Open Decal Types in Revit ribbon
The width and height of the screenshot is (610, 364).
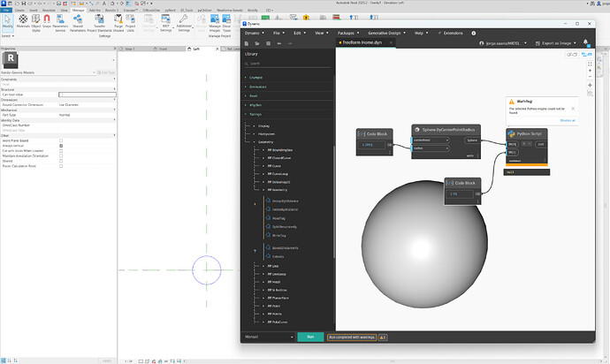226,23
